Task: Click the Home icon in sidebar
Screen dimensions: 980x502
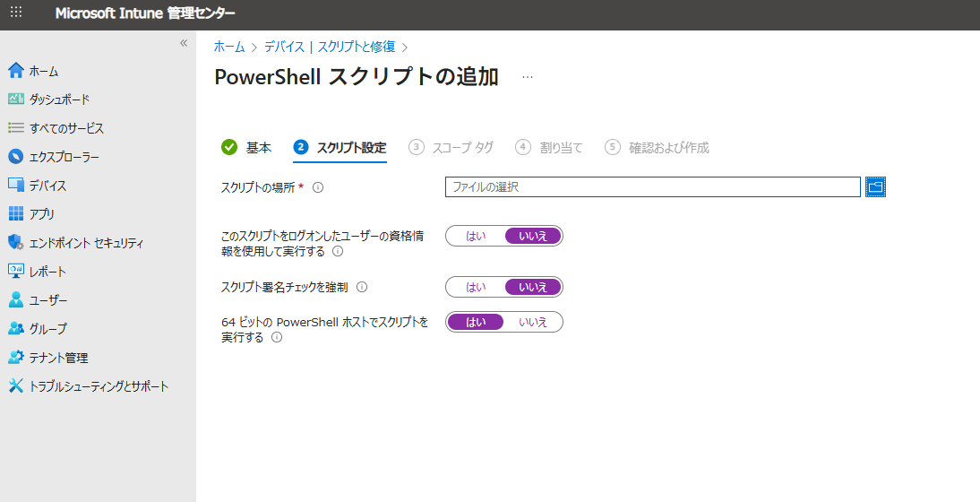Action: tap(15, 71)
